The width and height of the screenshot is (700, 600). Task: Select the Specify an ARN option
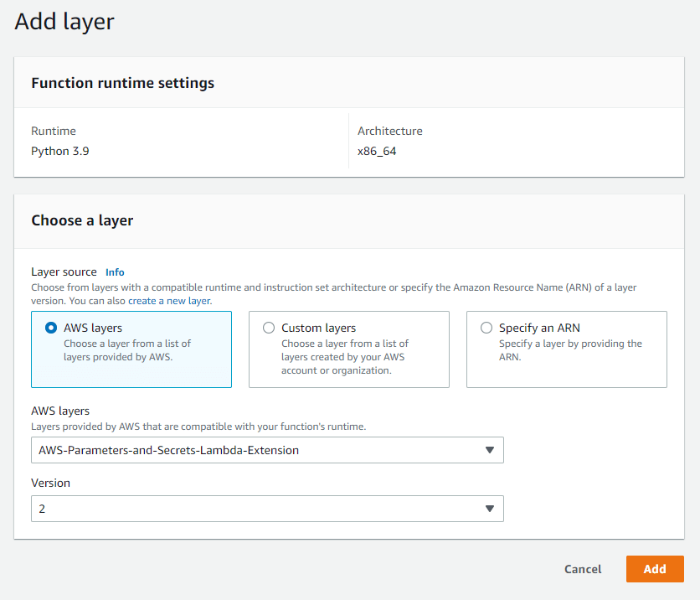coord(486,328)
